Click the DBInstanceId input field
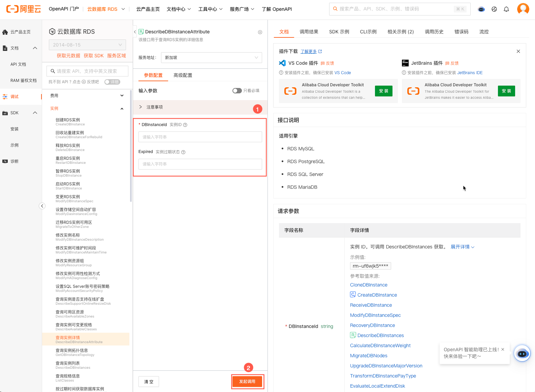 (200, 137)
